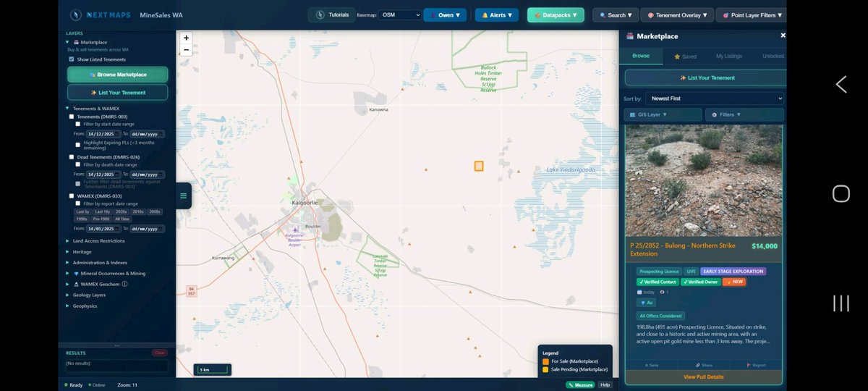This screenshot has width=868, height=391.
Task: Click the Verified Contact badge
Action: 659,282
